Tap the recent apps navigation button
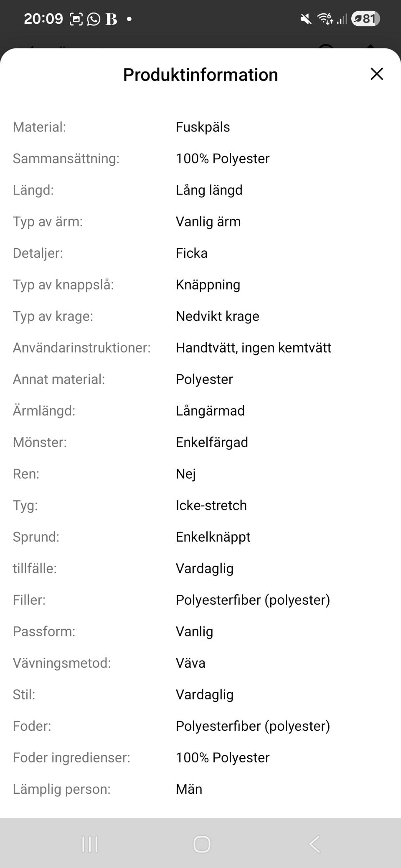This screenshot has height=868, width=401. (90, 843)
